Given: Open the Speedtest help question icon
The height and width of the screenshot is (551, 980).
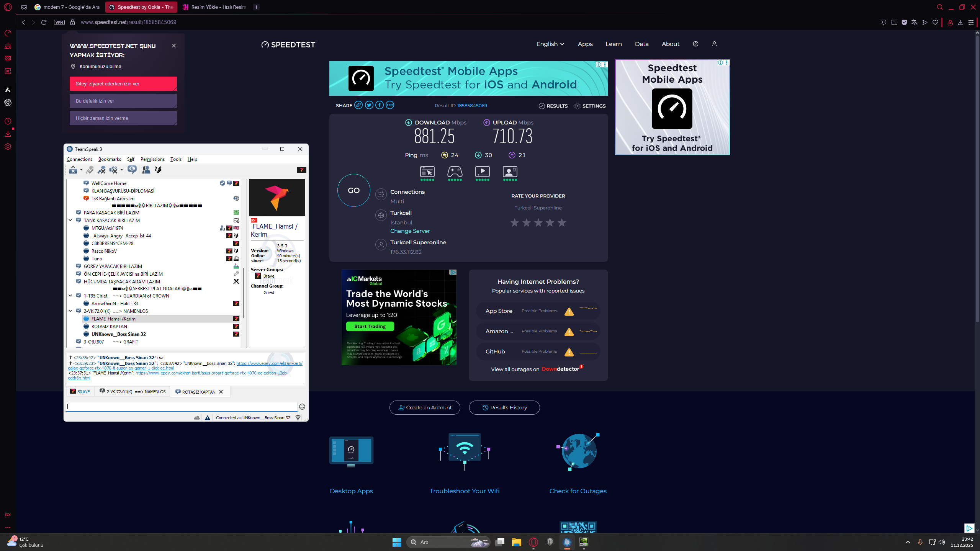Looking at the screenshot, I should [695, 44].
